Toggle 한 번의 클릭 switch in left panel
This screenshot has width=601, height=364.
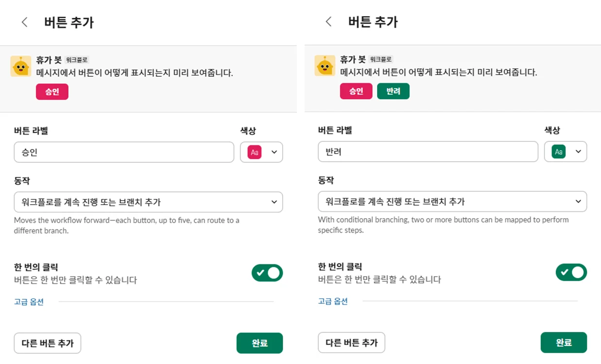267,273
